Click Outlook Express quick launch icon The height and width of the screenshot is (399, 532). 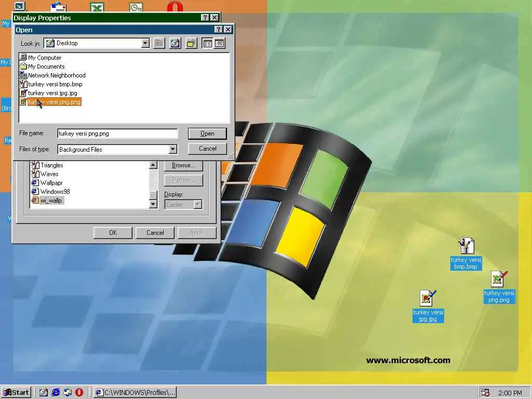68,393
